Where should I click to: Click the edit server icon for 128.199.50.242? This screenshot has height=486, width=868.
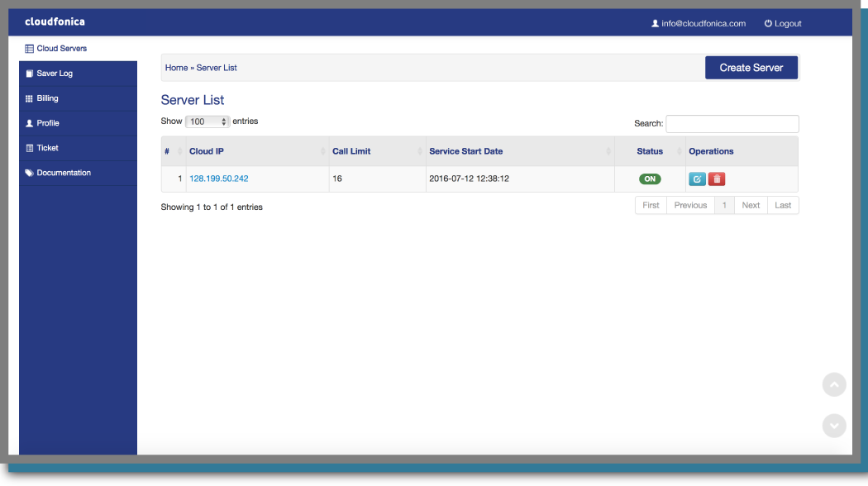[697, 179]
